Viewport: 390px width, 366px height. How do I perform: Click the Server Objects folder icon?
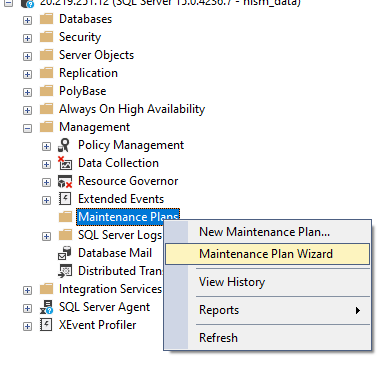tap(46, 55)
